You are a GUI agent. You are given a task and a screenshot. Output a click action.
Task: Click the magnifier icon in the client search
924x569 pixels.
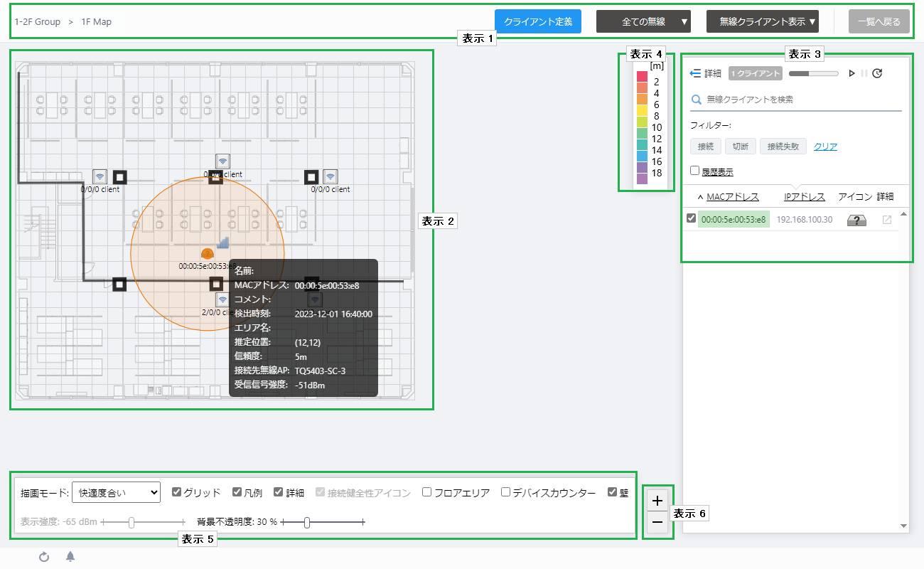[697, 100]
